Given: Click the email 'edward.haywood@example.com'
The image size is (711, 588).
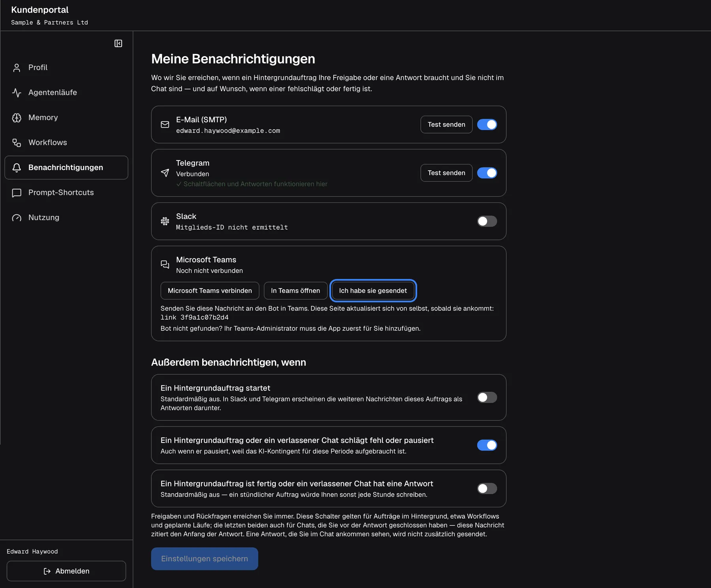Looking at the screenshot, I should (x=228, y=131).
